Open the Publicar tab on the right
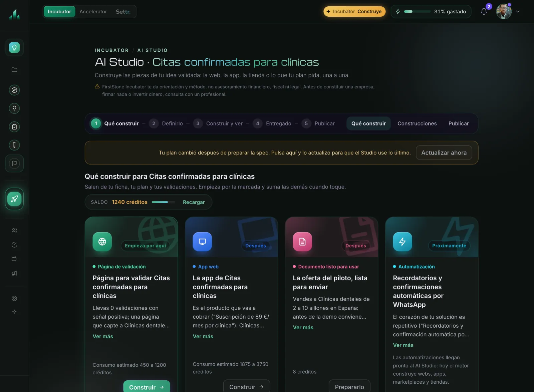Viewport: 534px width, 392px height. pyautogui.click(x=459, y=123)
